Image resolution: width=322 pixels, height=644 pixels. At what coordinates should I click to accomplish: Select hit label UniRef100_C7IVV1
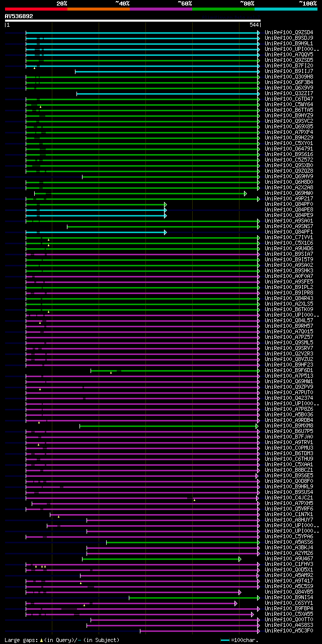(x=289, y=238)
